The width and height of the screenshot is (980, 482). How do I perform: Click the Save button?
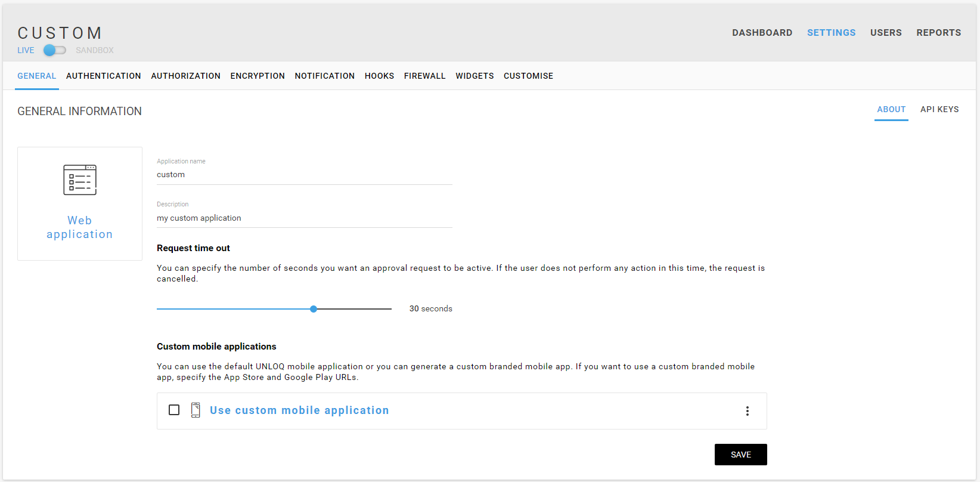(x=741, y=455)
